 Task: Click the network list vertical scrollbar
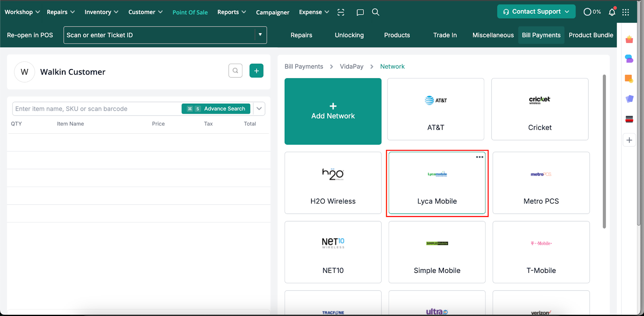tap(604, 151)
